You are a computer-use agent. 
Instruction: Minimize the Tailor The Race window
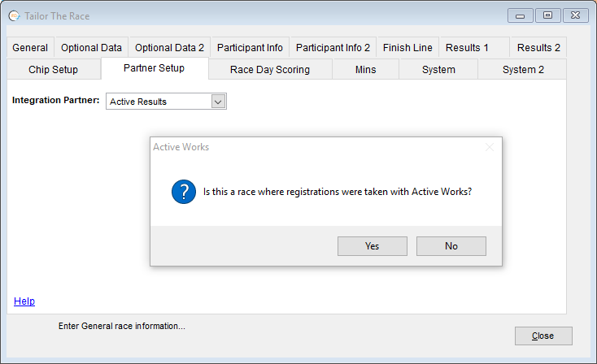click(520, 15)
